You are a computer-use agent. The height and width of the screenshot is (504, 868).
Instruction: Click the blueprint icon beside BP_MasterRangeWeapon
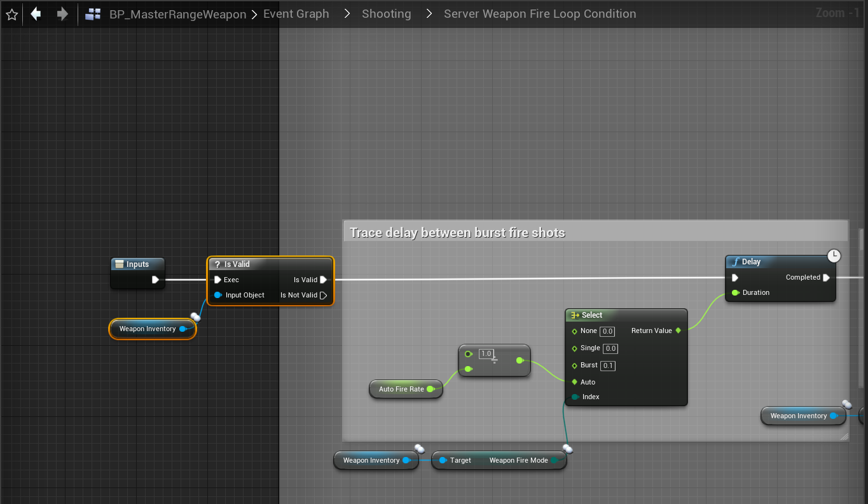pos(93,14)
